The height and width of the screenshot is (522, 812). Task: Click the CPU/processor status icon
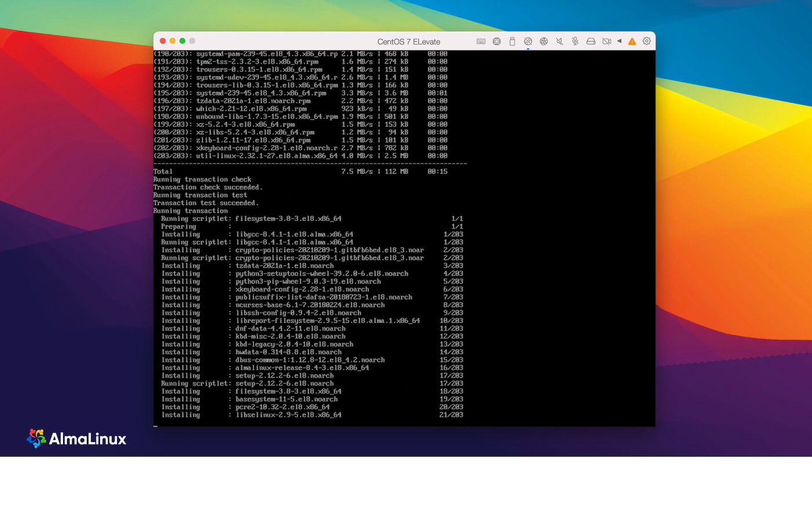(x=496, y=41)
